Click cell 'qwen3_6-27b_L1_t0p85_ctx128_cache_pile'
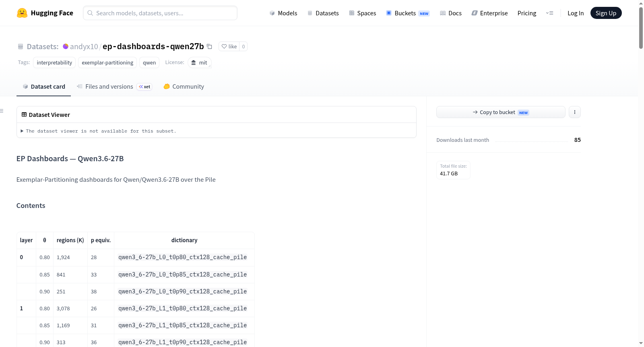 [x=183, y=325]
